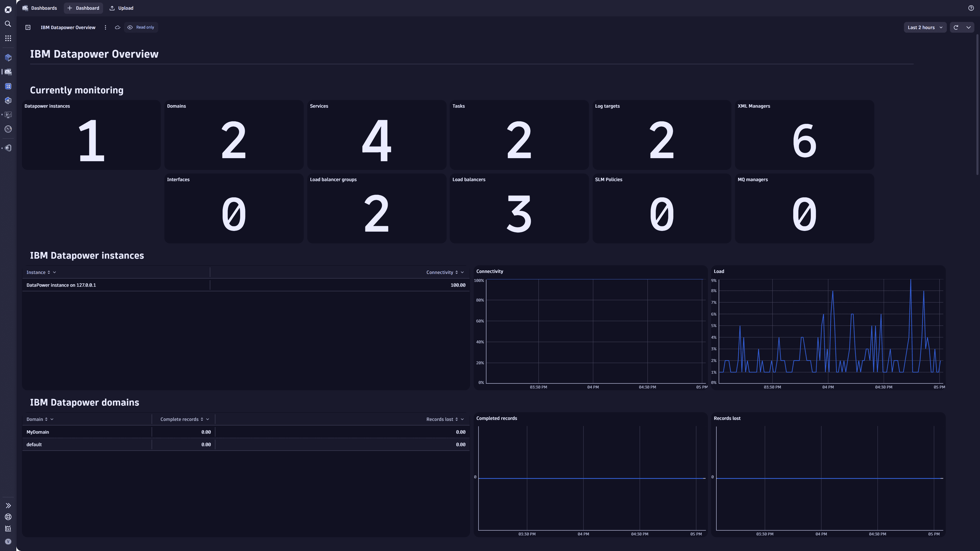Open the Connectivity column dropdown chevron
This screenshot has width=980, height=551.
coord(462,273)
